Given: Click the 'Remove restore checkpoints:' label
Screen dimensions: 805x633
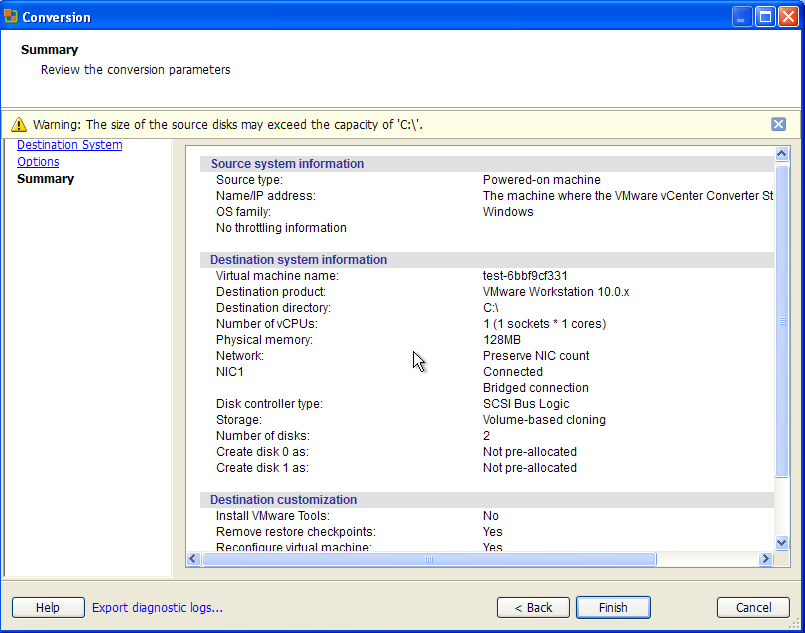Looking at the screenshot, I should (x=296, y=532).
